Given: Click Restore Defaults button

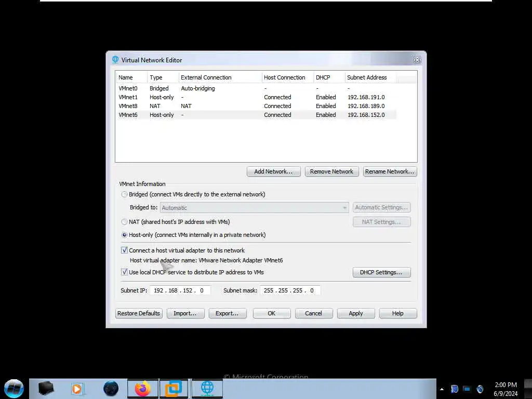Looking at the screenshot, I should [139, 313].
